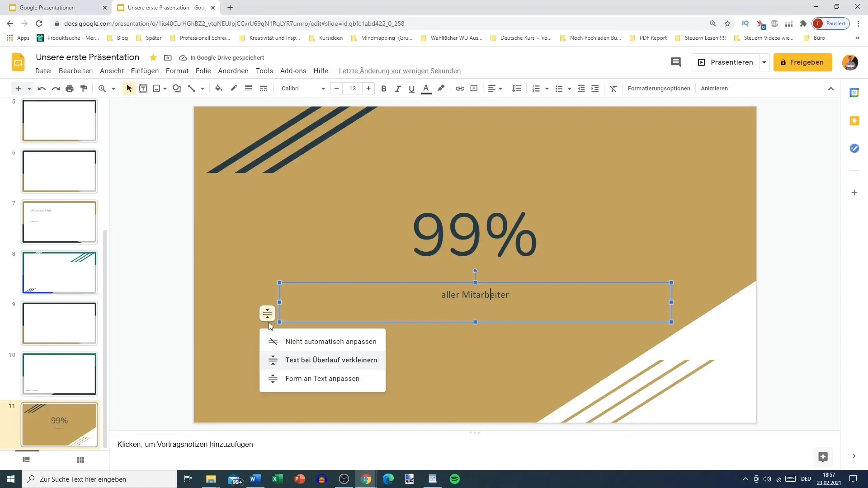Open the highlight color marker

(x=441, y=89)
